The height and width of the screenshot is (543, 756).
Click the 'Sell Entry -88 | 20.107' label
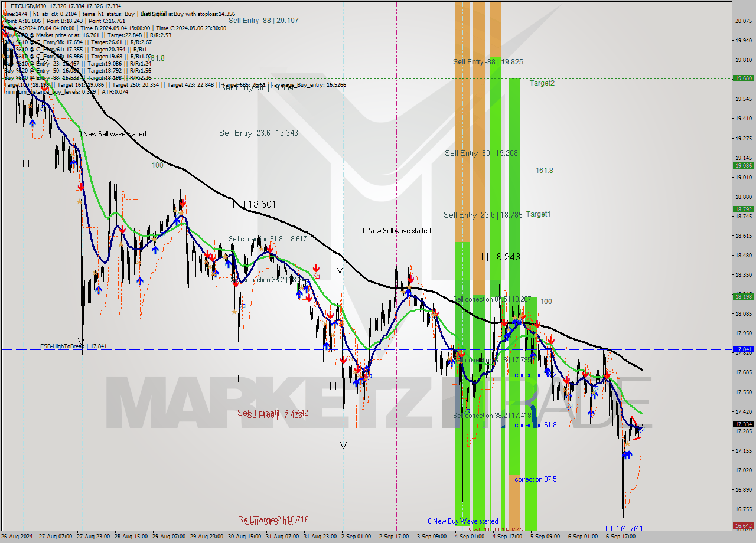[x=263, y=20]
